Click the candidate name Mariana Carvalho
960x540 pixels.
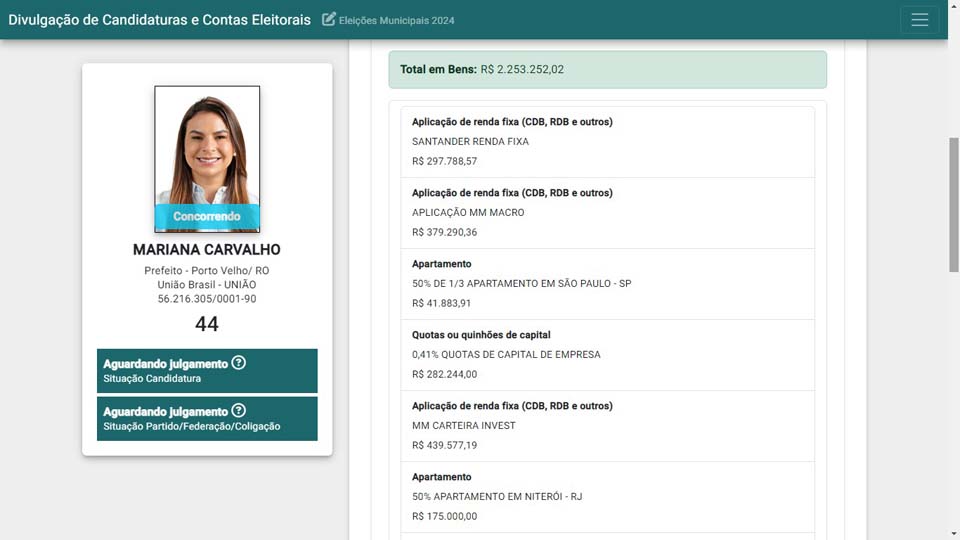[x=207, y=250]
